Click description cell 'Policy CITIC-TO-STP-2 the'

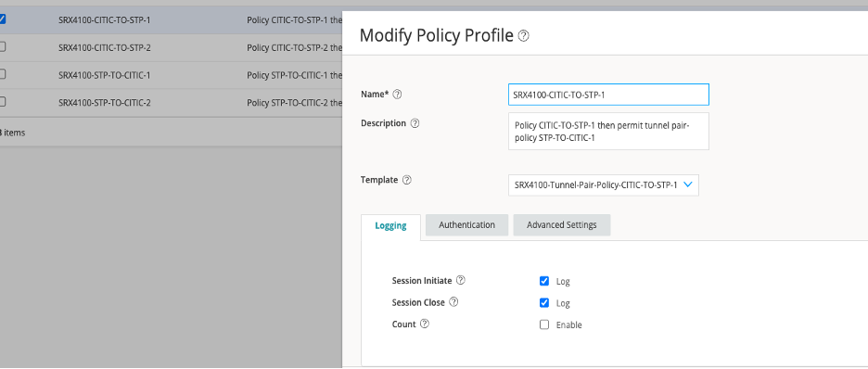click(295, 47)
